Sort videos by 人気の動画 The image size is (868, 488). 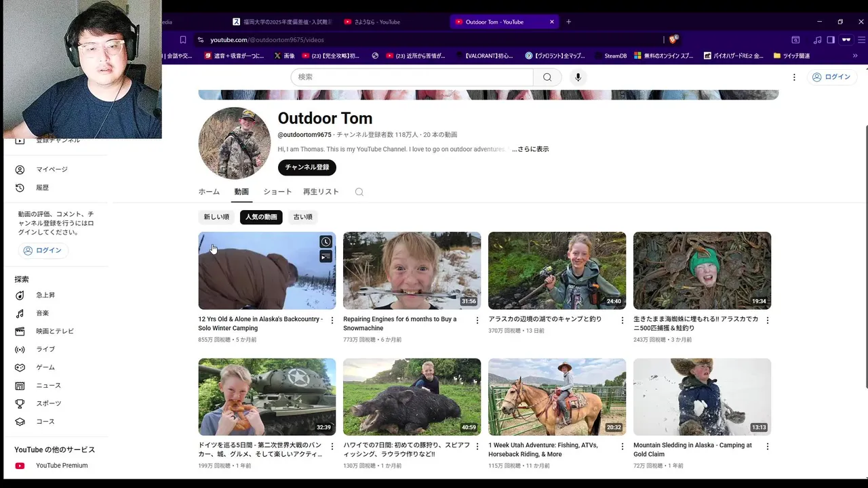pos(261,217)
